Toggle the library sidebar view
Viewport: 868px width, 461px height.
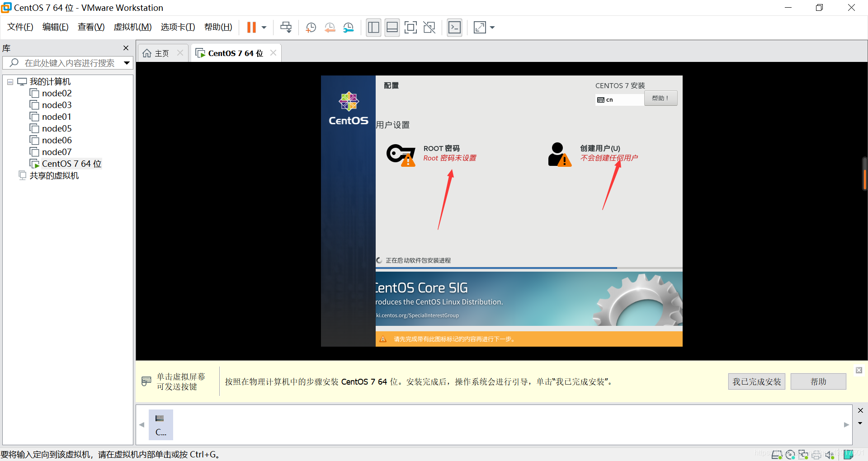click(373, 28)
